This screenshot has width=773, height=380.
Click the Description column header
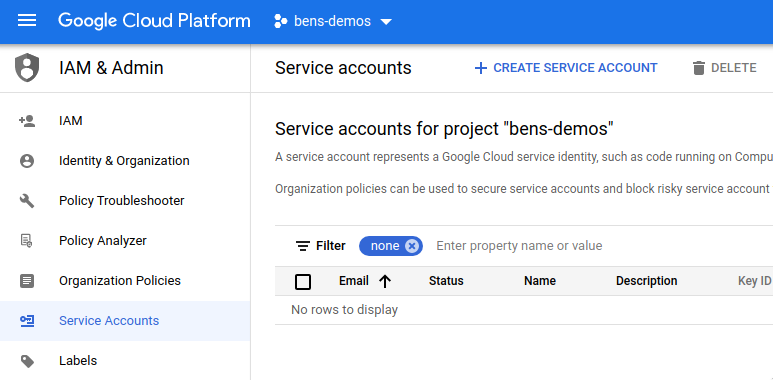646,281
